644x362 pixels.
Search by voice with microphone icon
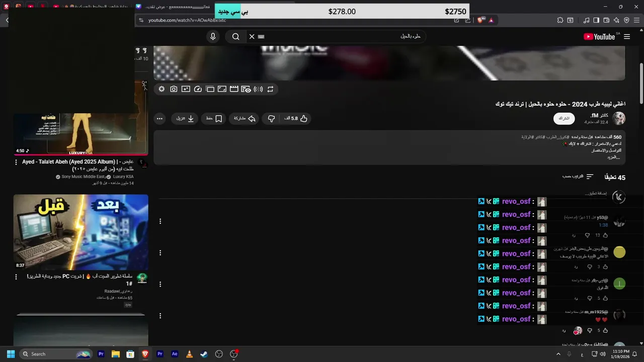(213, 36)
